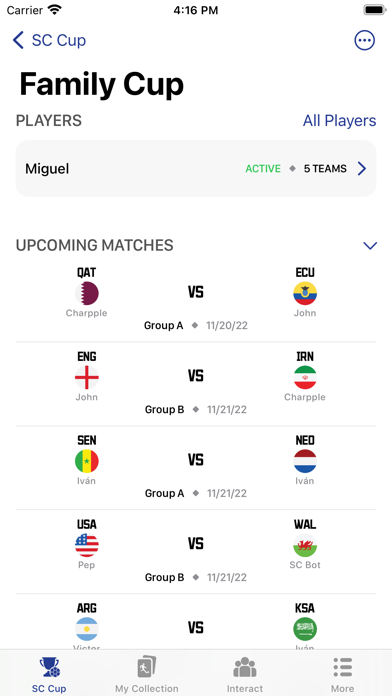
Task: Switch to the My Collection tab
Action: (x=147, y=674)
